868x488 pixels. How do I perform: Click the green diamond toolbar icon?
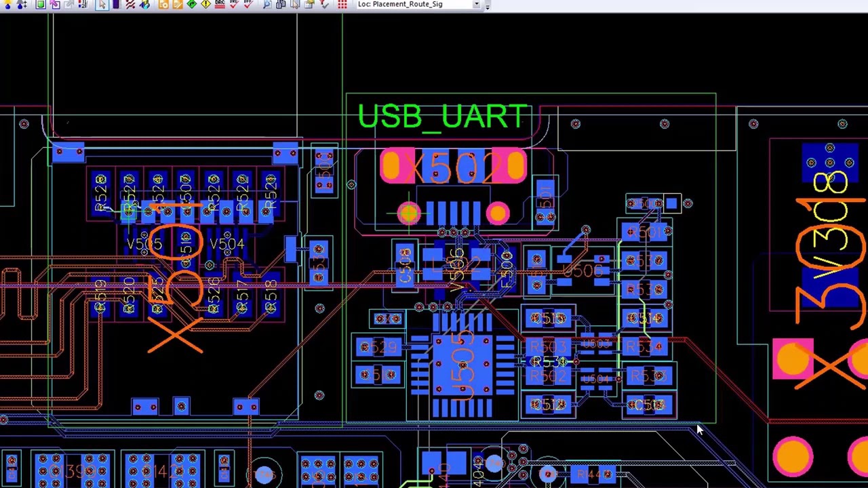tap(192, 4)
